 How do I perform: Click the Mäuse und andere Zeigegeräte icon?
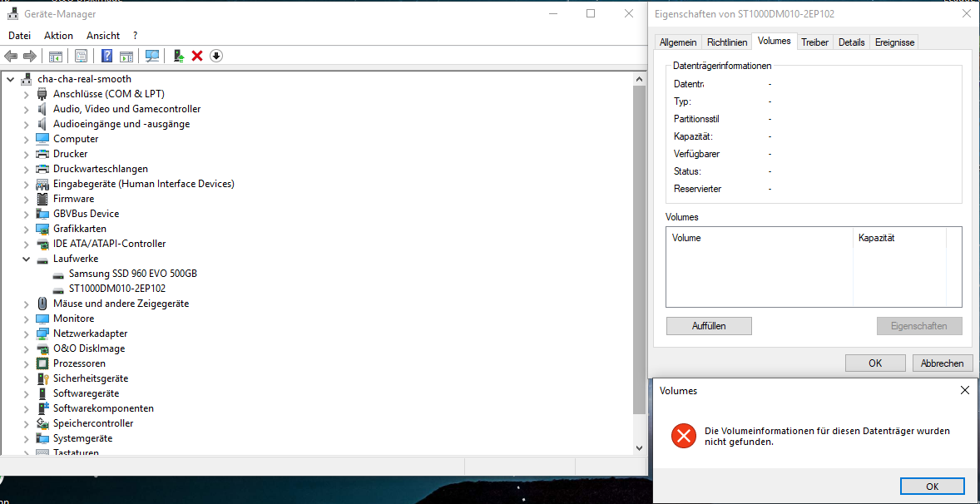click(42, 304)
